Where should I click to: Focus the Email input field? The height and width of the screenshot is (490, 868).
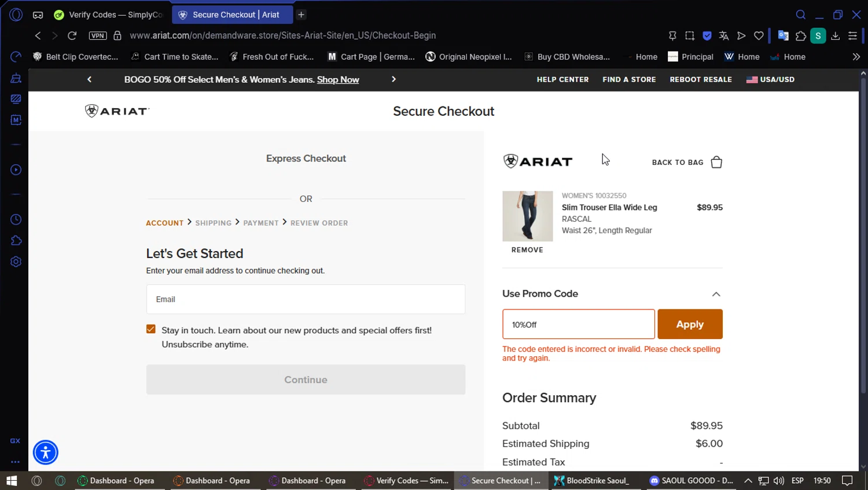click(x=306, y=299)
